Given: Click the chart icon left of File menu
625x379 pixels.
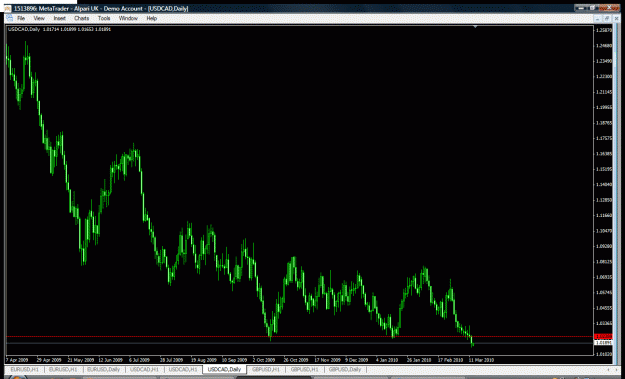Looking at the screenshot, I should (x=9, y=18).
